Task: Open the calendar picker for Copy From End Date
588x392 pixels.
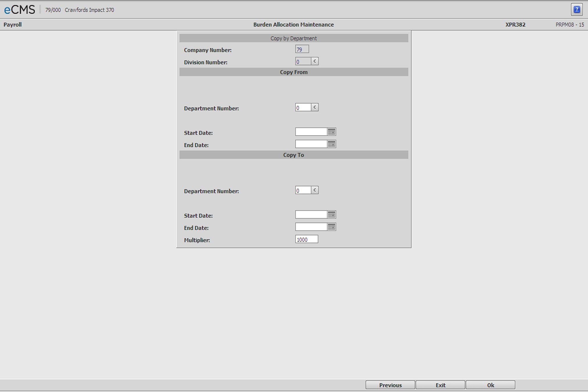Action: 332,144
